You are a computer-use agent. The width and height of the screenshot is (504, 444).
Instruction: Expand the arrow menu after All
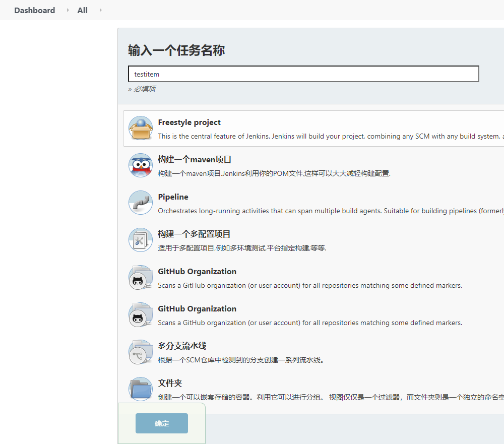[100, 10]
